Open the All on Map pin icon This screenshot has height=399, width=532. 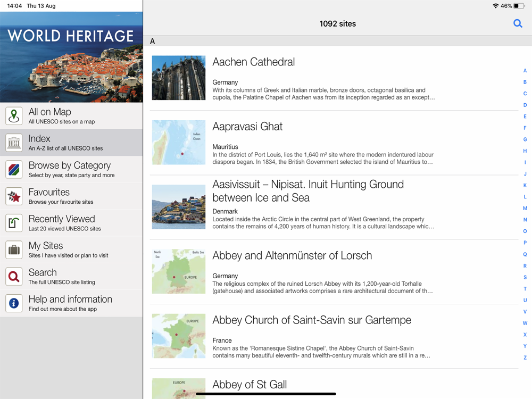[x=14, y=115]
